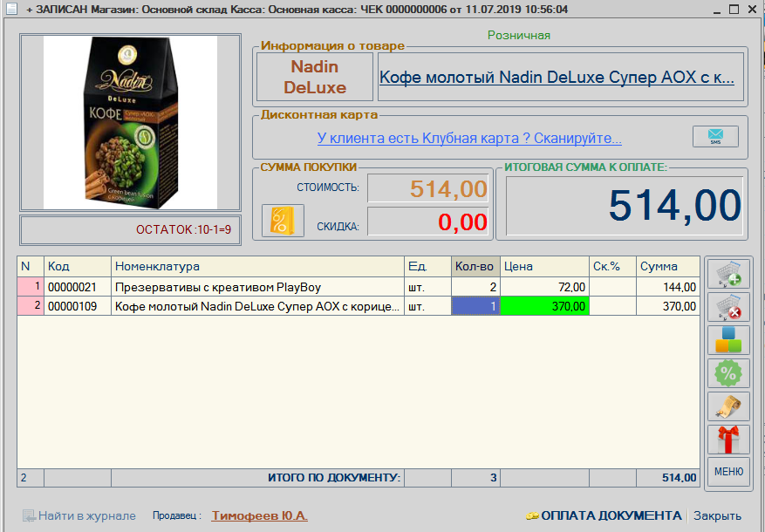Viewport: 765px width, 532px height.
Task: Click the Номенклатура column header
Action: [257, 266]
